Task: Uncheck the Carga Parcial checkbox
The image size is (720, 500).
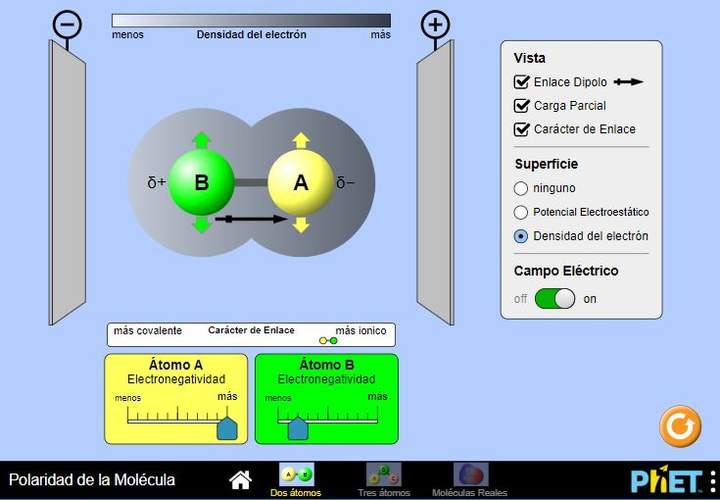Action: pos(521,105)
